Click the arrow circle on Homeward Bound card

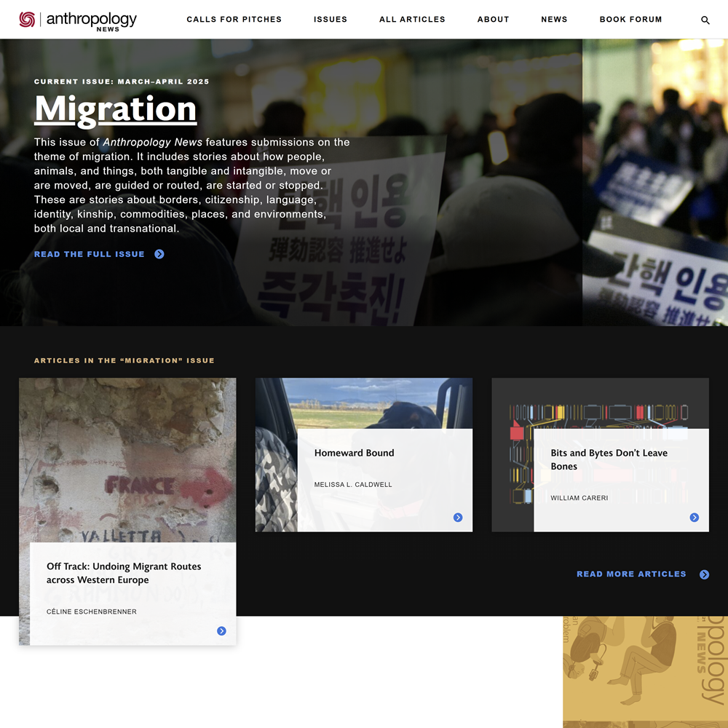(458, 518)
